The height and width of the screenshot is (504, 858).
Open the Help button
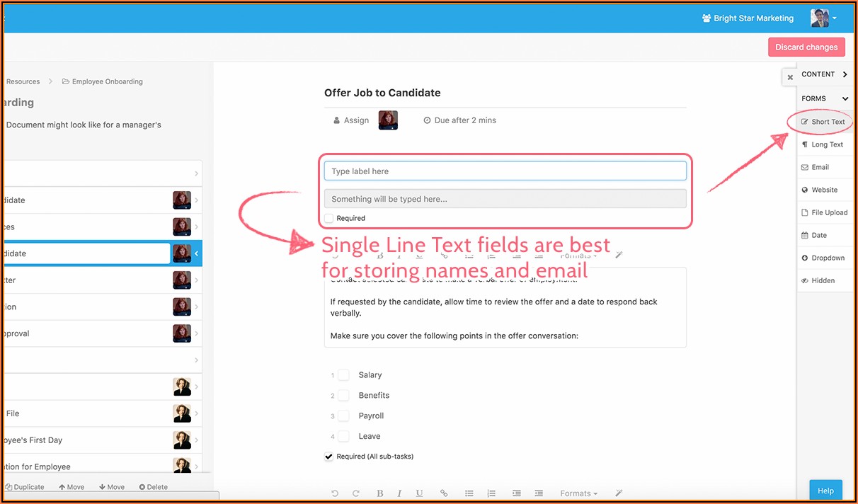[825, 491]
